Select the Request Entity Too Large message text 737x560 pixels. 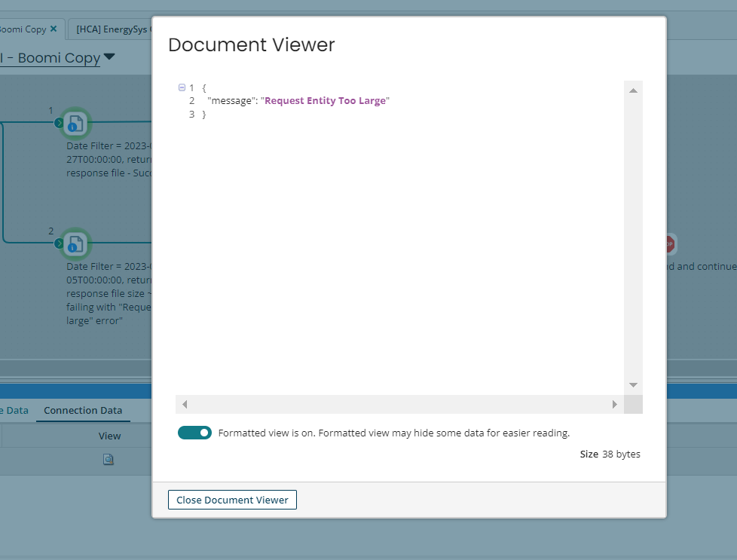pyautogui.click(x=325, y=100)
